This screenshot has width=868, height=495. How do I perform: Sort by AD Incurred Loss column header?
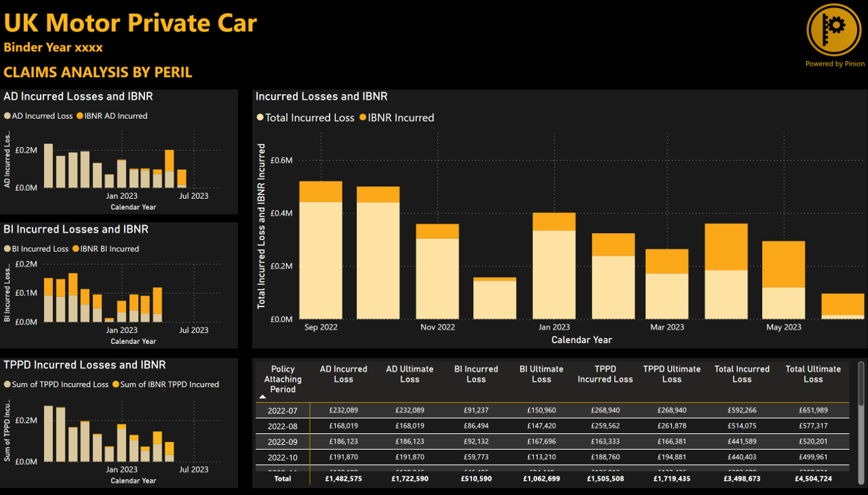(x=343, y=374)
